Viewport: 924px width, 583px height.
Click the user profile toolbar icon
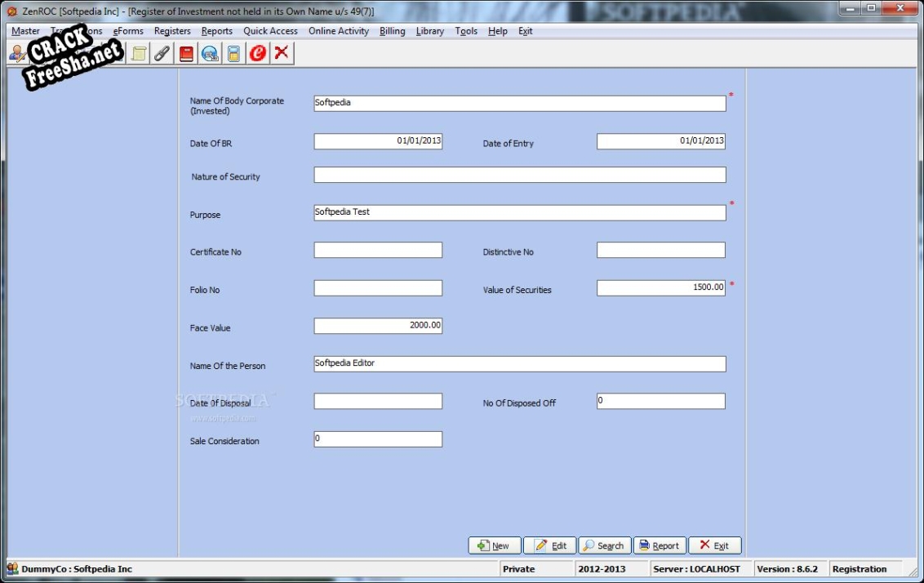[x=16, y=54]
